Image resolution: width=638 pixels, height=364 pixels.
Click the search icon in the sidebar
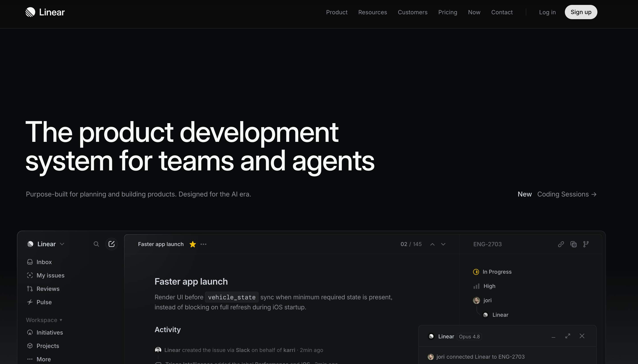[x=96, y=244]
